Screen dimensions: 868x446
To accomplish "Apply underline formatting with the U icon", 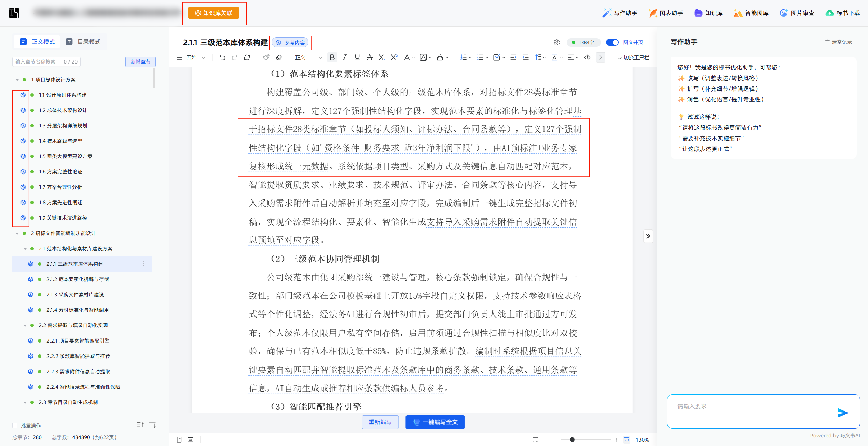I will coord(357,57).
